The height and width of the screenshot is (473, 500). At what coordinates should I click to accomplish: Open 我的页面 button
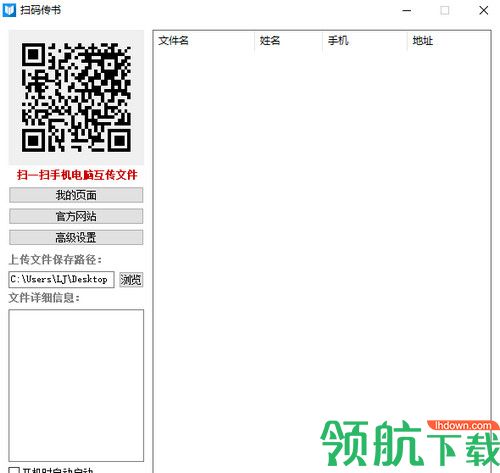[x=76, y=195]
